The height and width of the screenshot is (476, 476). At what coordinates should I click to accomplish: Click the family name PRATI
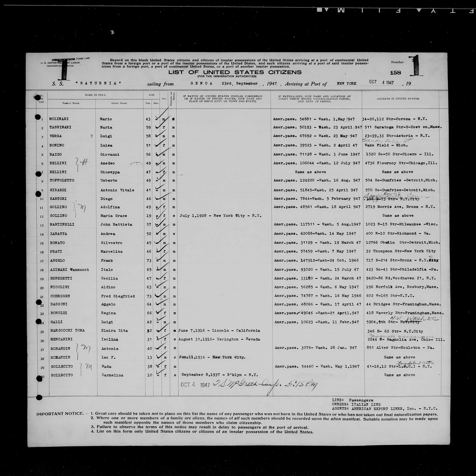[56, 252]
